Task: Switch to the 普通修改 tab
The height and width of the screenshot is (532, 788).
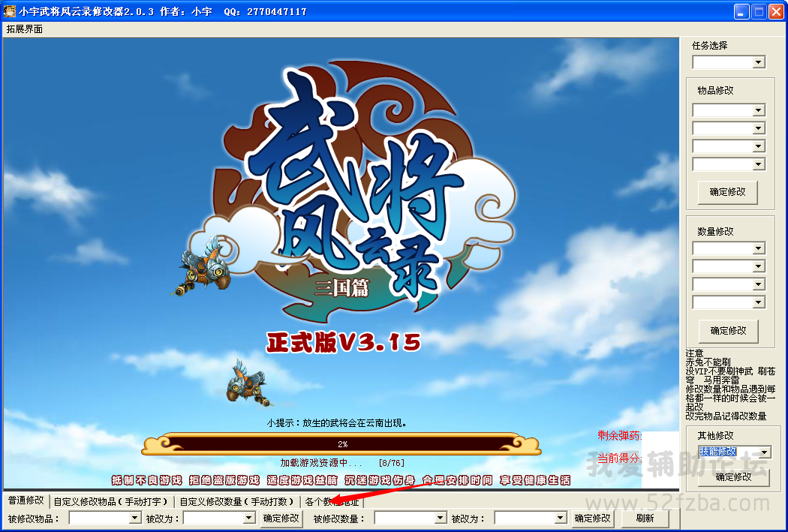Action: tap(26, 500)
